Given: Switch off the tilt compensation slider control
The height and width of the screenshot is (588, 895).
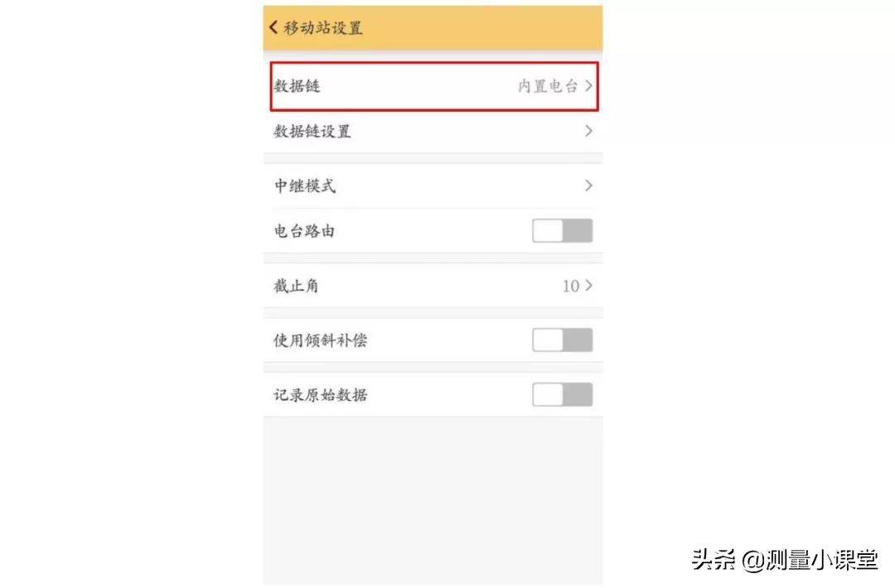Looking at the screenshot, I should coord(562,340).
